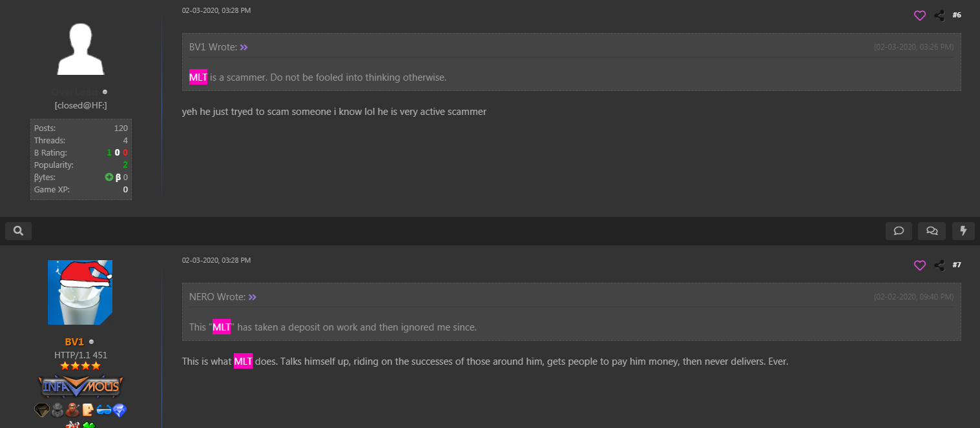Jump to BV1's quoted post via arrows

244,47
